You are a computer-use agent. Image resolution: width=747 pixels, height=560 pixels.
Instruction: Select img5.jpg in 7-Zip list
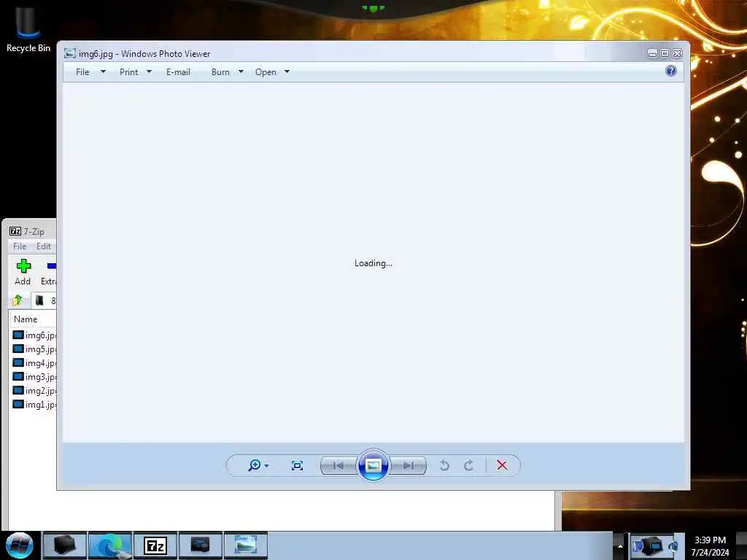tap(34, 349)
